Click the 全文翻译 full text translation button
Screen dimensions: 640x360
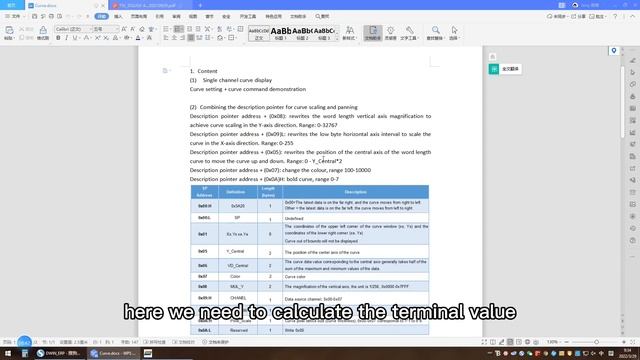click(505, 69)
